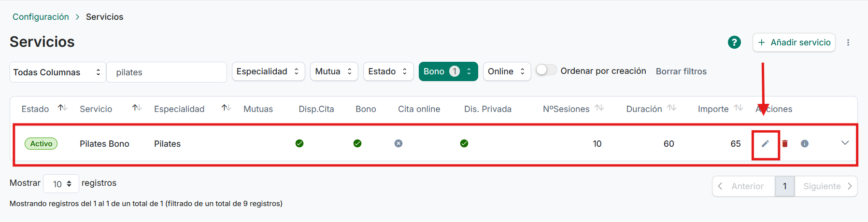The width and height of the screenshot is (868, 222).
Task: Open the Bono filter dropdown
Action: point(448,71)
